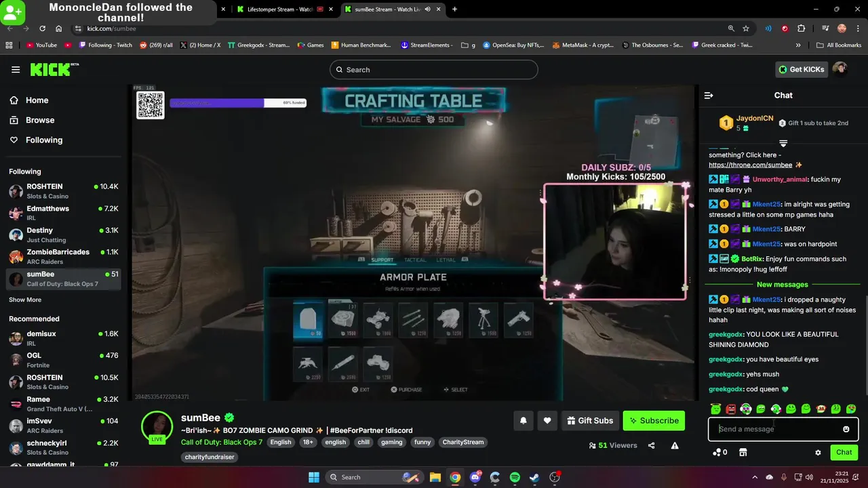Open Destiny channel in sidebar

tap(64, 235)
